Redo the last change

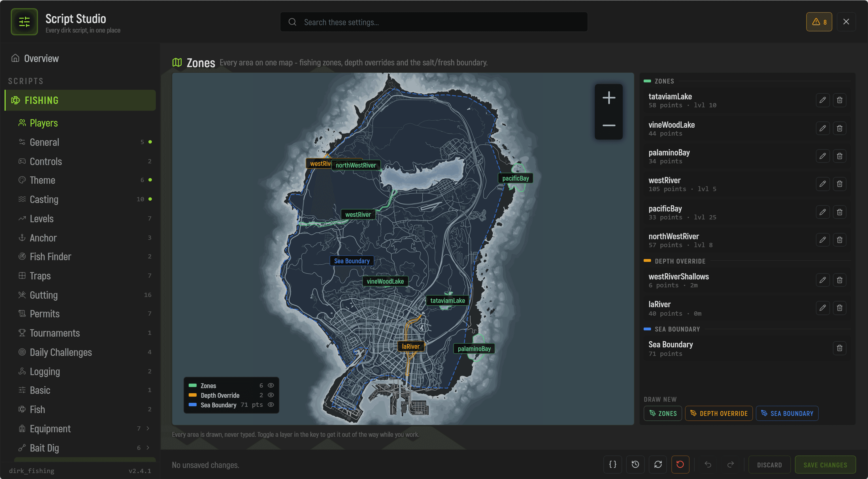[730, 465]
